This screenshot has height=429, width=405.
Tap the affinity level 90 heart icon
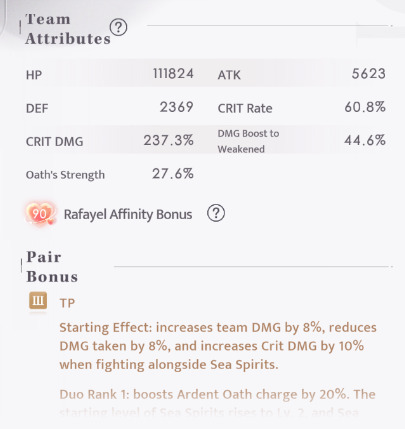40,213
